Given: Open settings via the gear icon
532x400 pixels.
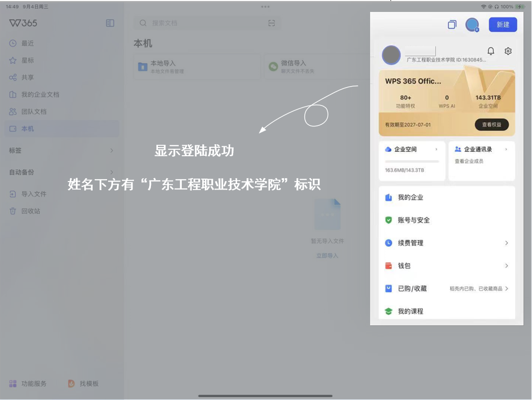Looking at the screenshot, I should pos(508,51).
